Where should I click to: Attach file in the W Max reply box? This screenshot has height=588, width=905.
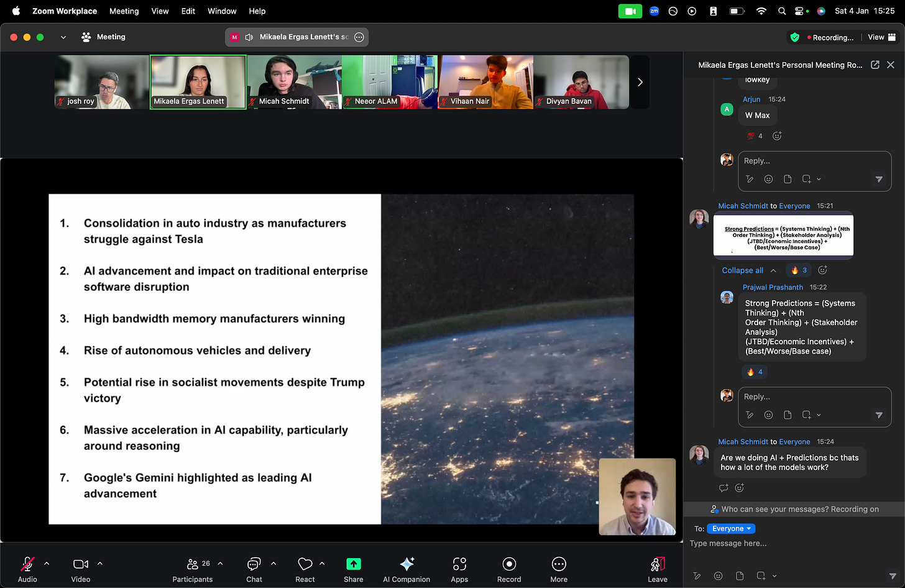[788, 179]
